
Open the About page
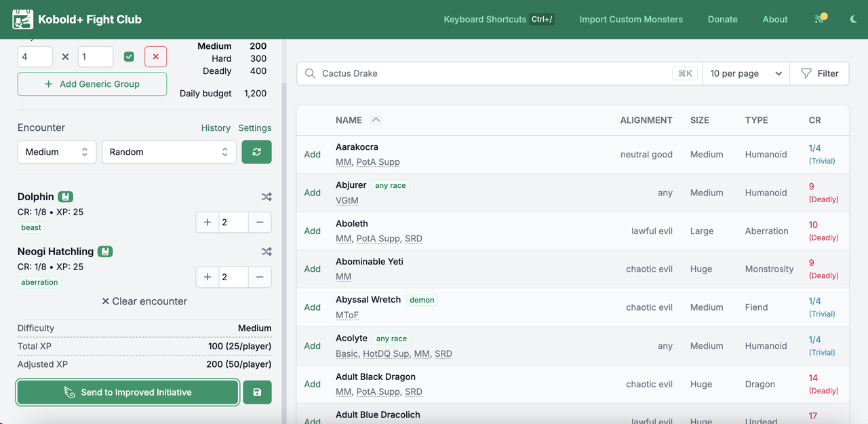[x=775, y=19]
